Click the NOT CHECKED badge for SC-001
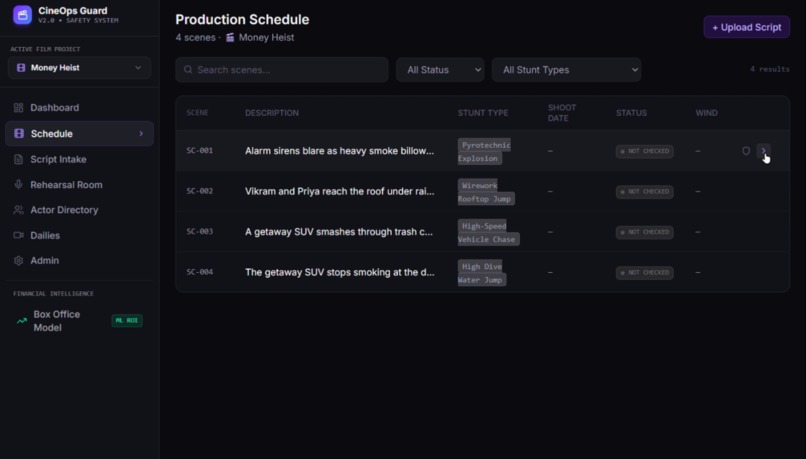The image size is (806, 459). (645, 151)
